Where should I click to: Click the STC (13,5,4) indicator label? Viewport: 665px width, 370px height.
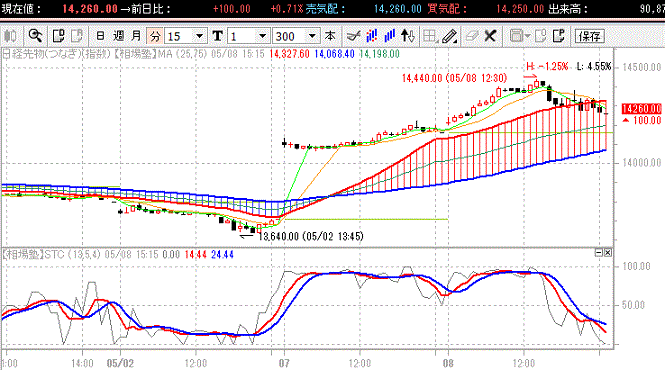pos(72,255)
